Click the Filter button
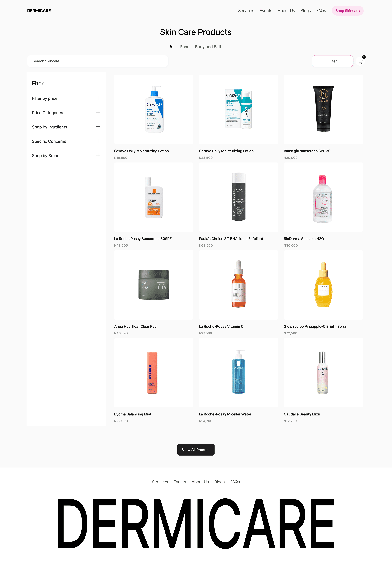Screen dimensions: 392x563 pos(332,61)
